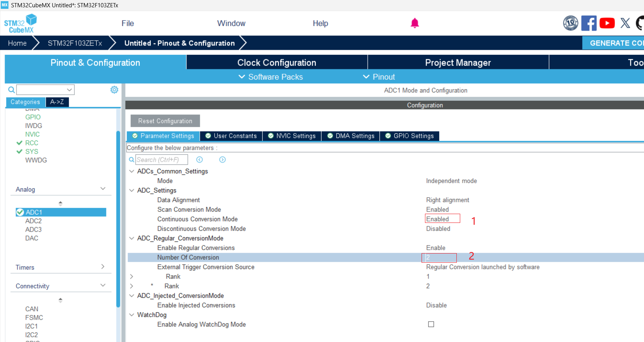
Task: Open the notification bell
Action: click(x=415, y=23)
